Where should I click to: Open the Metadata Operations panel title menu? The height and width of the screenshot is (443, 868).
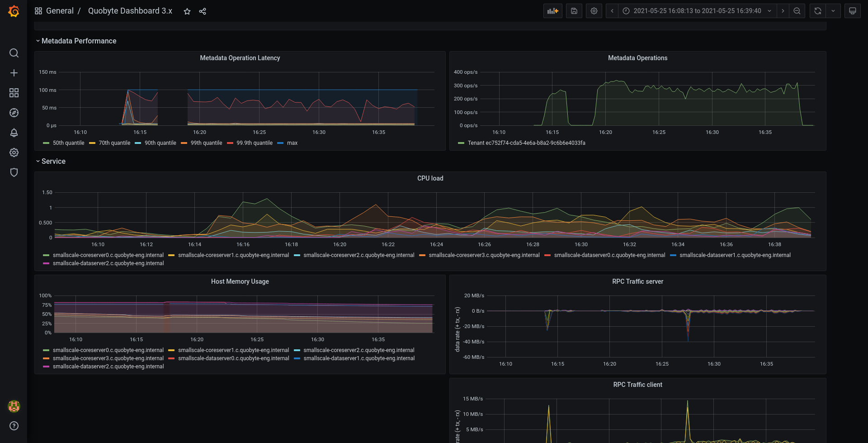(637, 58)
